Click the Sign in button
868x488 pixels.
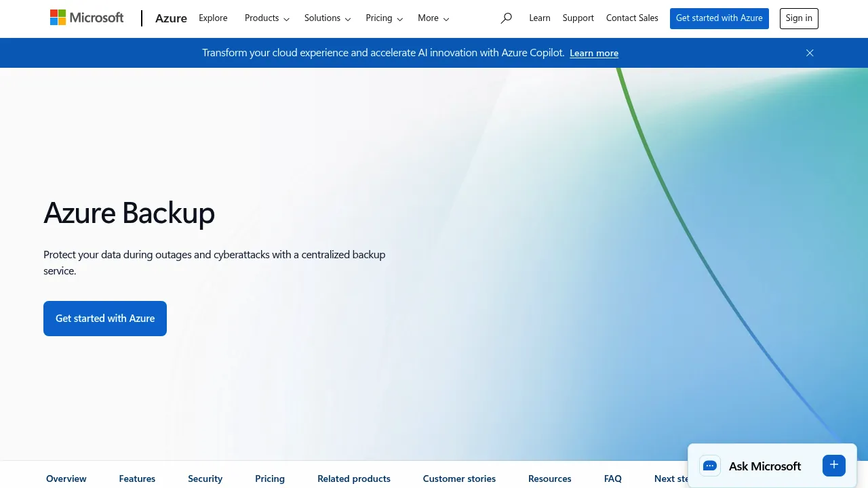pyautogui.click(x=799, y=18)
